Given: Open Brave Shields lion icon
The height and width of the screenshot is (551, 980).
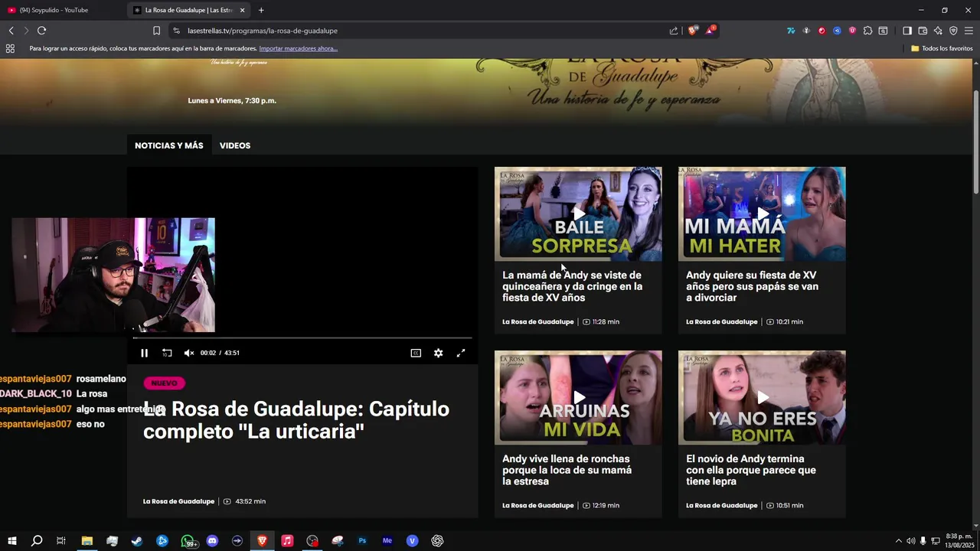Looking at the screenshot, I should pos(693,31).
